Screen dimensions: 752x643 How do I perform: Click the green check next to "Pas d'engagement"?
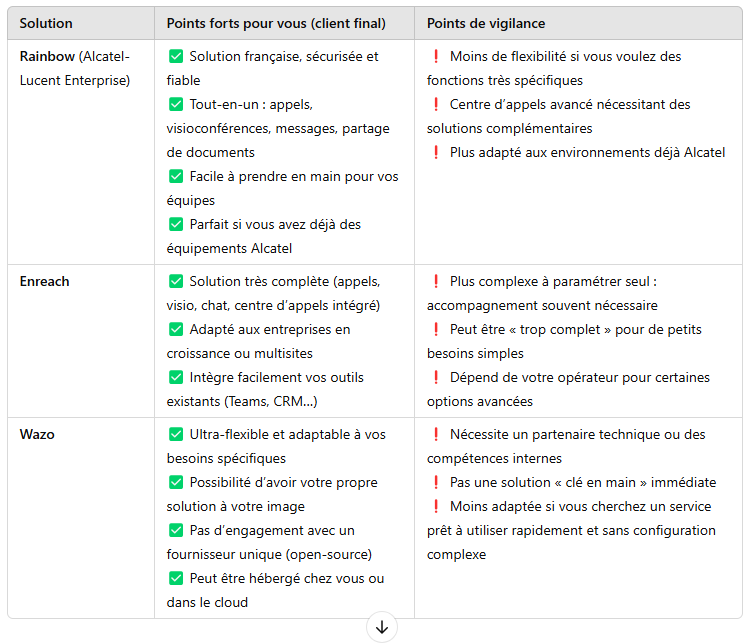pyautogui.click(x=176, y=531)
